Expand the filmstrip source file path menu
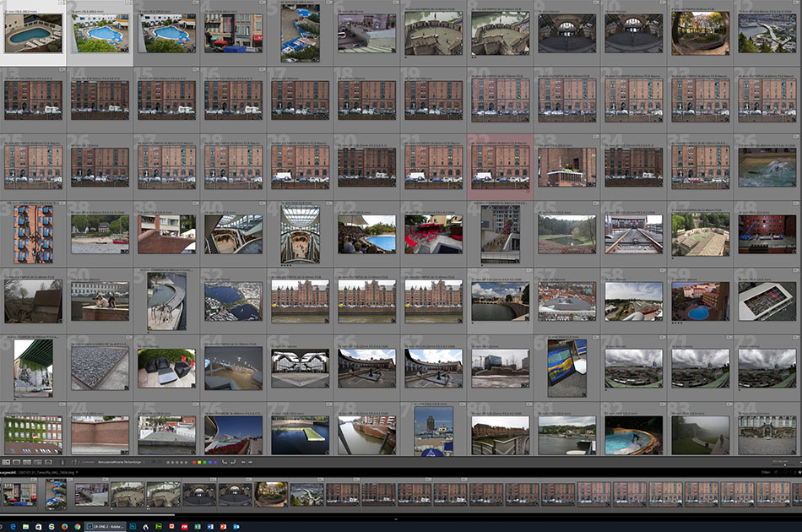Viewport: 802px width, 532px height. coord(77,472)
